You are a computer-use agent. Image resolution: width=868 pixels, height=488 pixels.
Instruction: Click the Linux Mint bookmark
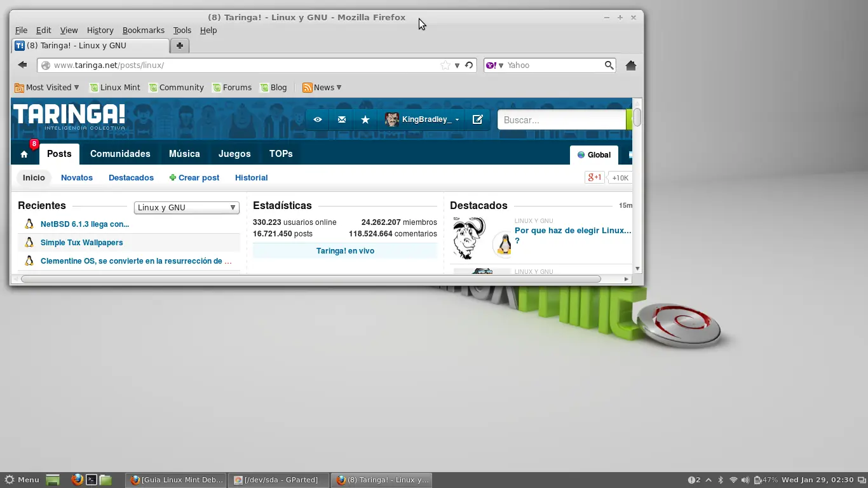pyautogui.click(x=115, y=88)
